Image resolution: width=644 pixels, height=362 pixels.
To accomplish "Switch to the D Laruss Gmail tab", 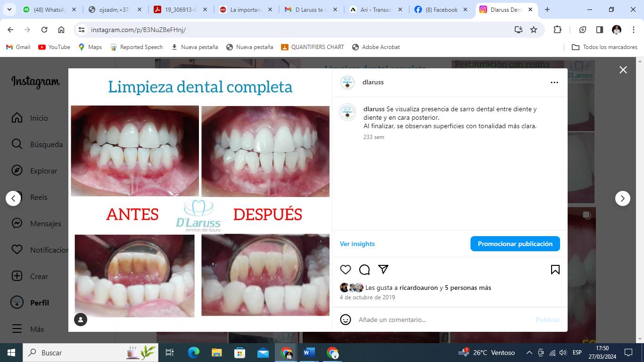I will pos(312,9).
